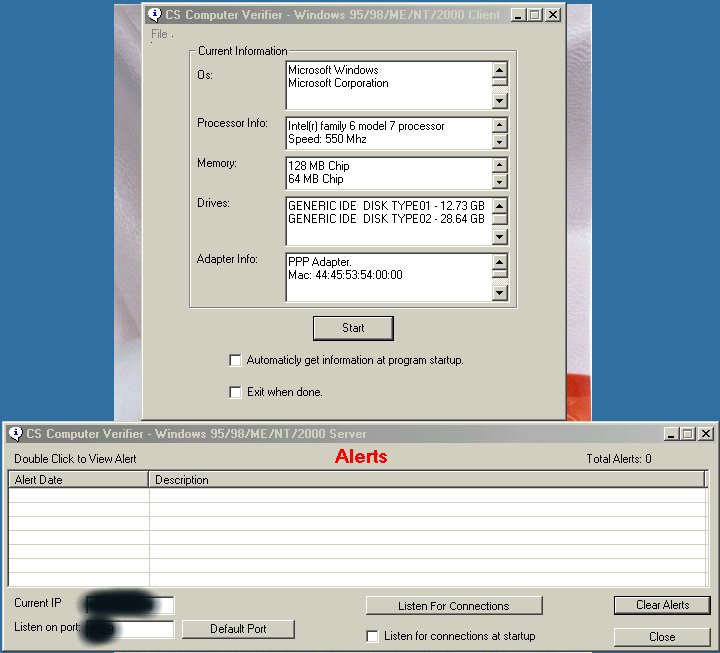Minimize the Server window
Image resolution: width=720 pixels, height=653 pixels.
(671, 434)
